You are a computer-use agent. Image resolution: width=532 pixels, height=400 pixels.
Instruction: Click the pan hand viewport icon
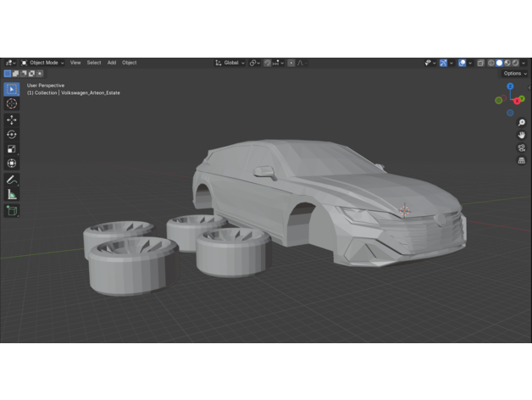click(522, 135)
